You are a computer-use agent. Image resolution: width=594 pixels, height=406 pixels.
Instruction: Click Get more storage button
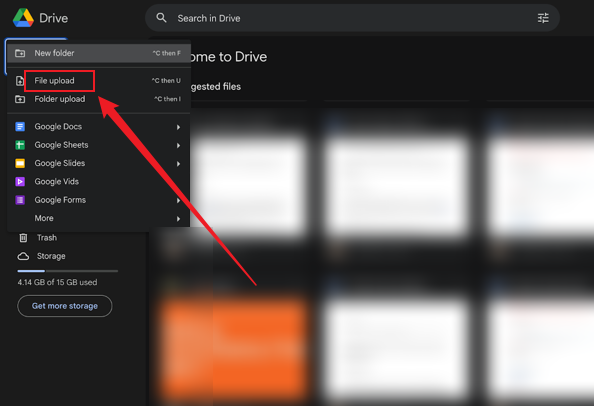tap(65, 306)
